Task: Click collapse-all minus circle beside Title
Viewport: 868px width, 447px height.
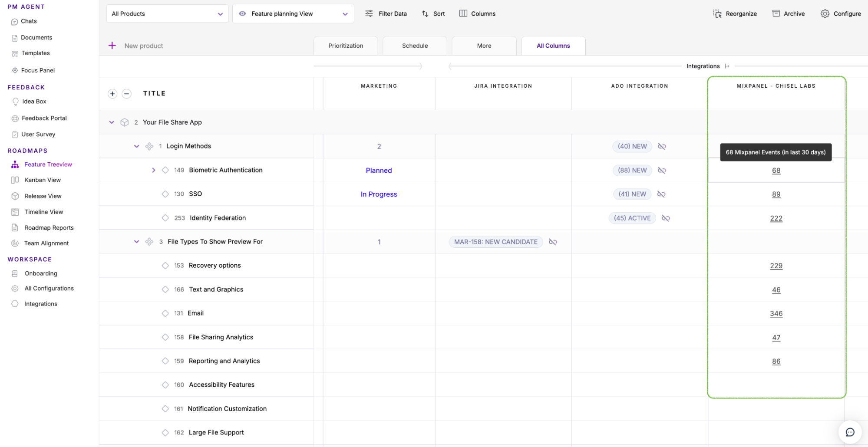Action: tap(126, 94)
